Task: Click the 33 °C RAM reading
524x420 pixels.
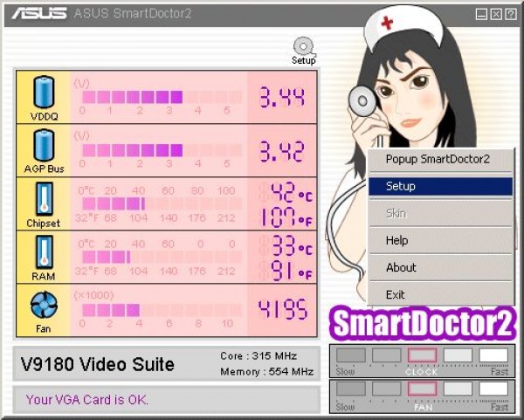Action: coord(292,245)
